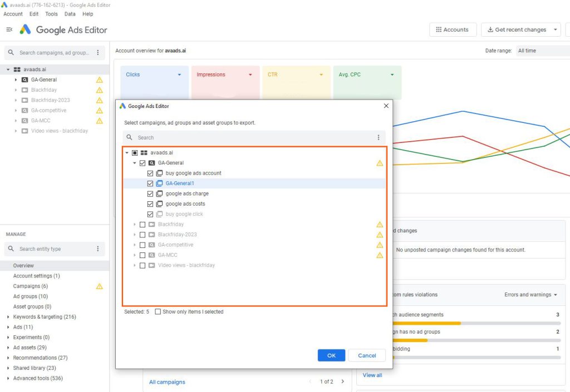Click the no ad groups violation progress bar
Screen dimensions: 570x392
(476, 340)
